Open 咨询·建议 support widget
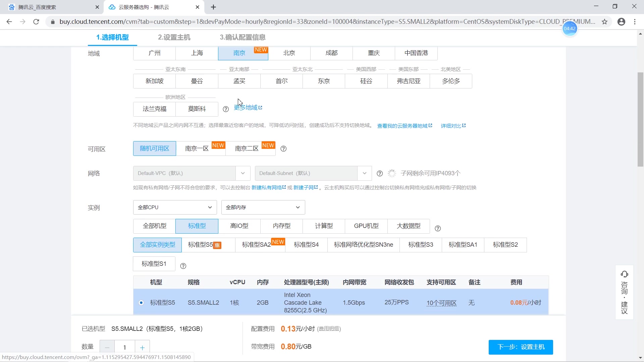The width and height of the screenshot is (644, 362). [624, 292]
